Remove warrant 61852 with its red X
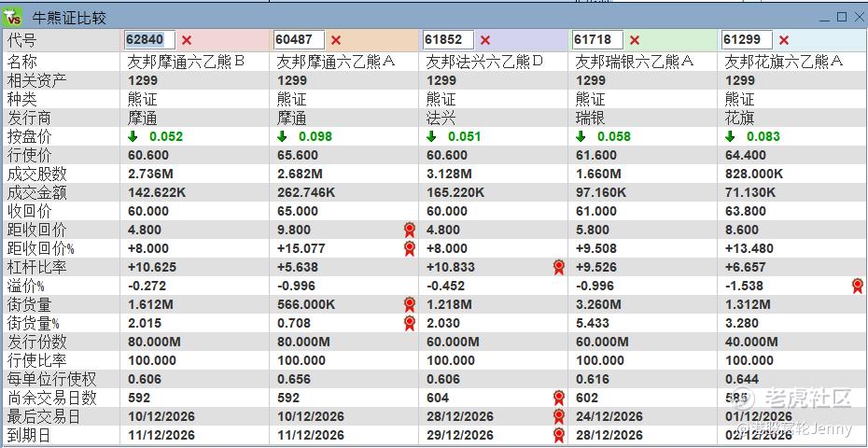The image size is (868, 448). [485, 40]
